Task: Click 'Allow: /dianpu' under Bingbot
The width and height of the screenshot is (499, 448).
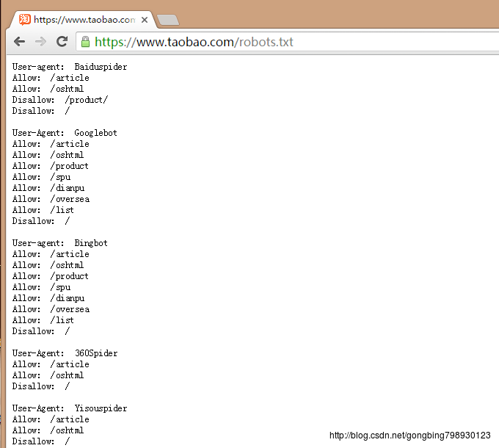Action: coord(48,298)
